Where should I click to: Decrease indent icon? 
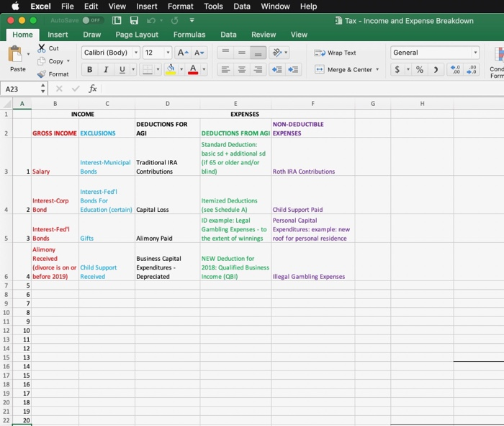276,69
